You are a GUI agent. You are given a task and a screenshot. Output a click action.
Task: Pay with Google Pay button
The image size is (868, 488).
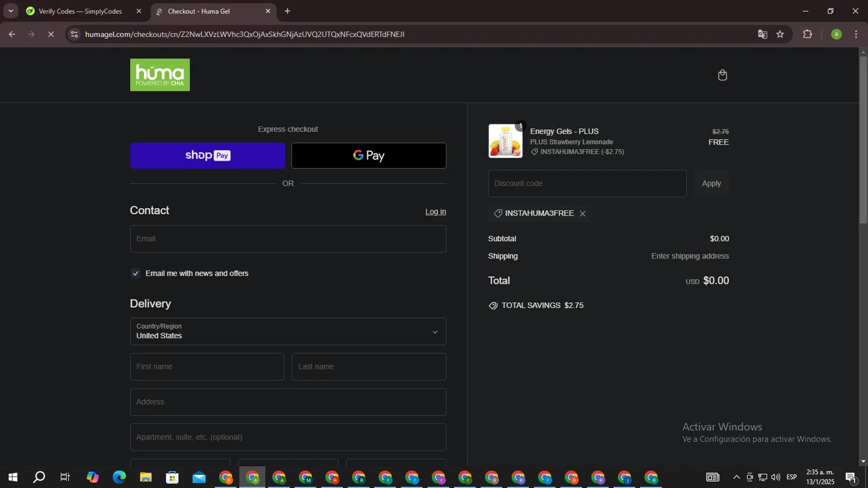click(x=369, y=156)
